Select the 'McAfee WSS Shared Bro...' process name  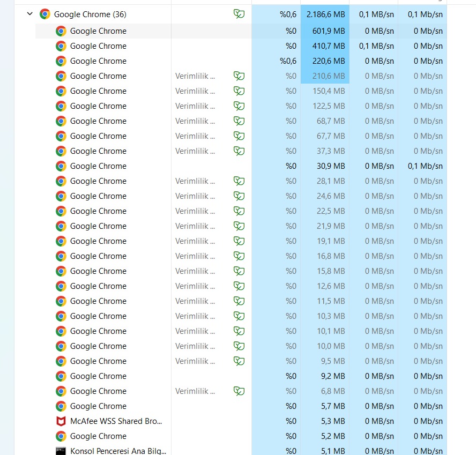coord(116,421)
